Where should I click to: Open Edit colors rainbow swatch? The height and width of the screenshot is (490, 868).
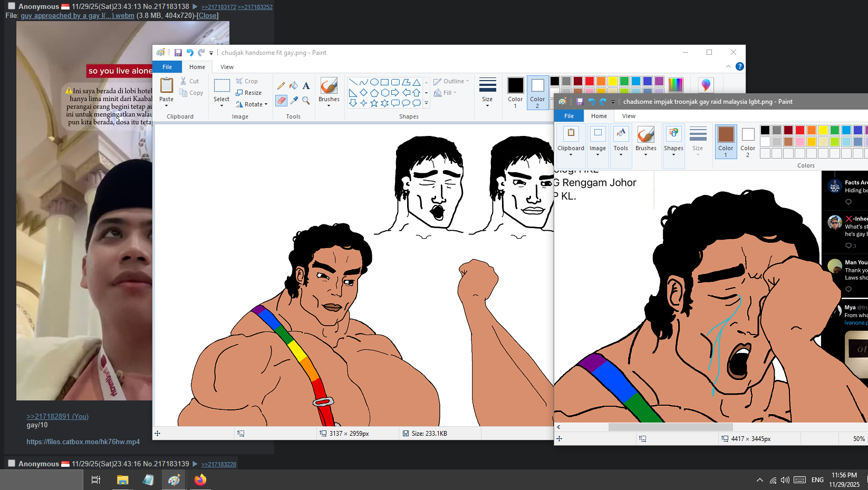676,84
